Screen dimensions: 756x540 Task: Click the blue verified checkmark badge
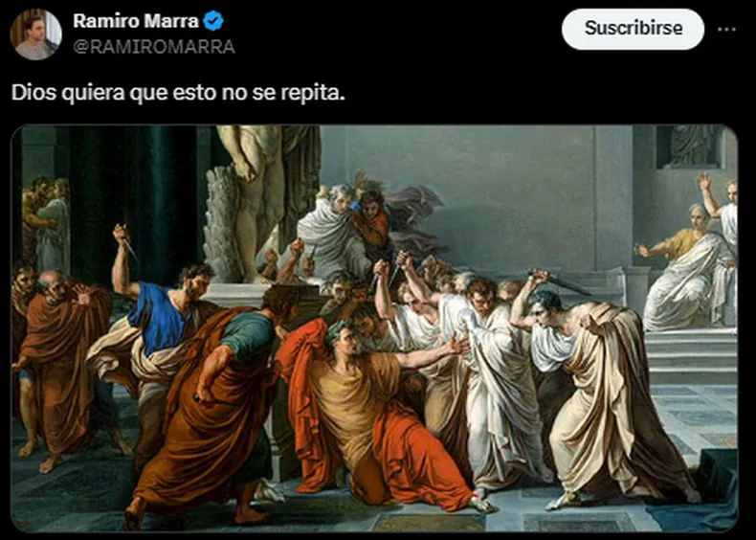[x=212, y=21]
